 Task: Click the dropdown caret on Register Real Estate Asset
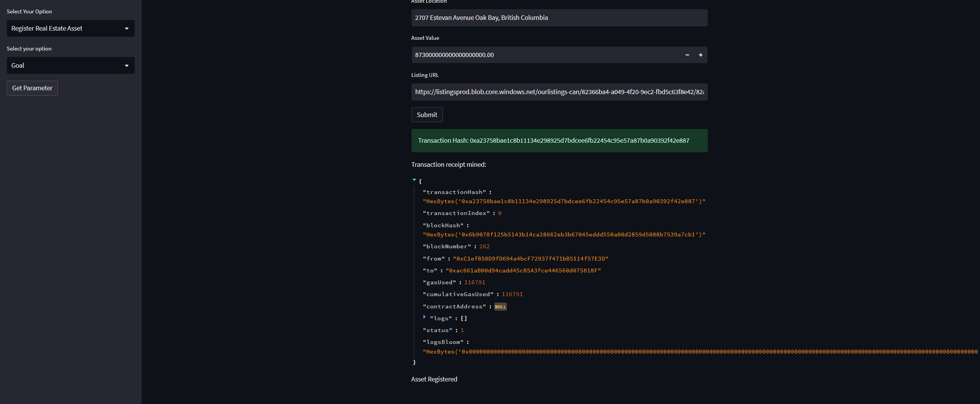tap(127, 28)
